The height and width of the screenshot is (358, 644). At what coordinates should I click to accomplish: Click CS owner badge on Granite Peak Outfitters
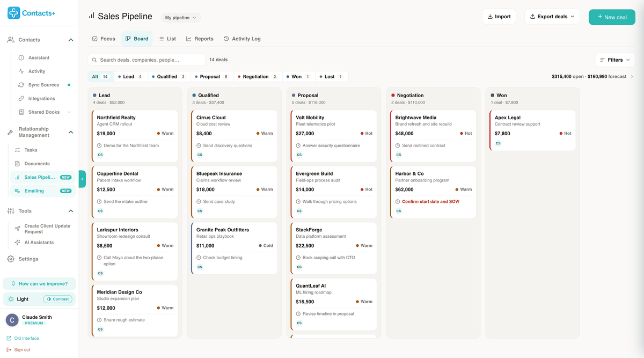pos(200,267)
